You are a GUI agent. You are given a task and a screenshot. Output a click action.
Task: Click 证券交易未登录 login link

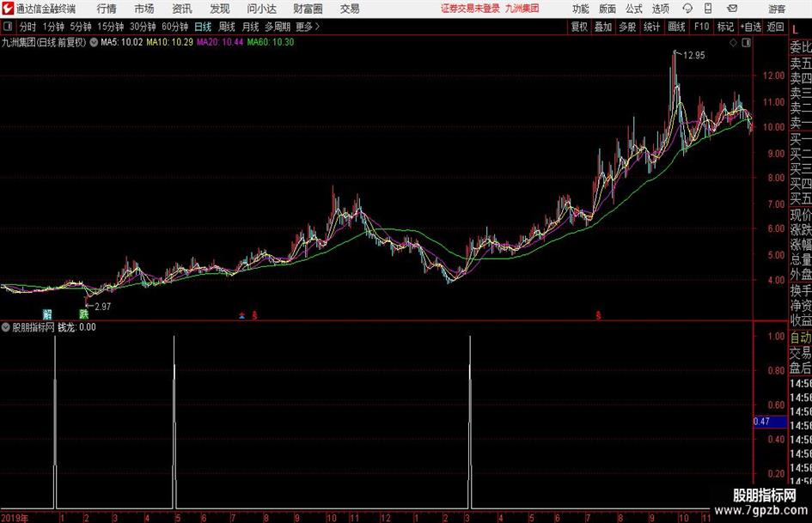[x=470, y=9]
